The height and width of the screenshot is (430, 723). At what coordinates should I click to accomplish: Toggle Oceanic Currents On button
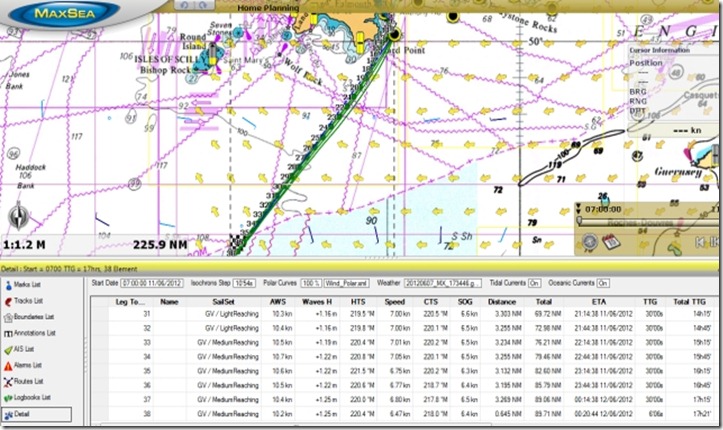pos(603,283)
